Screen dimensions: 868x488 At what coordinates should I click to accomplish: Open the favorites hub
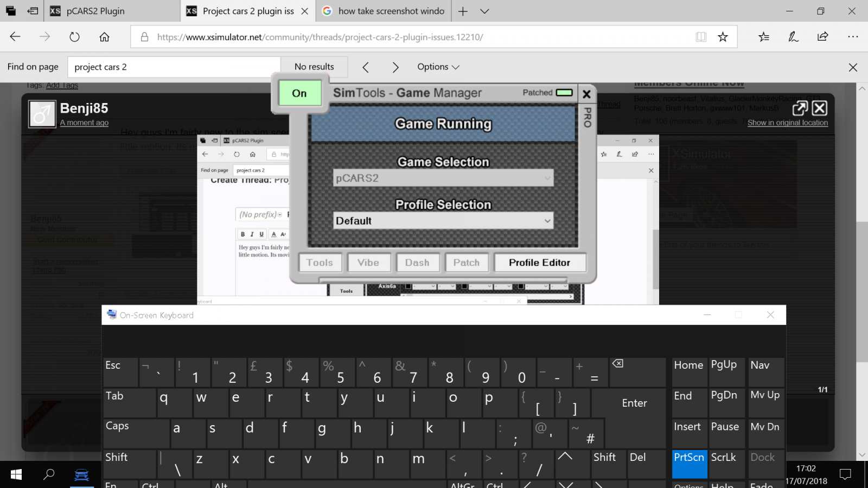coord(764,37)
